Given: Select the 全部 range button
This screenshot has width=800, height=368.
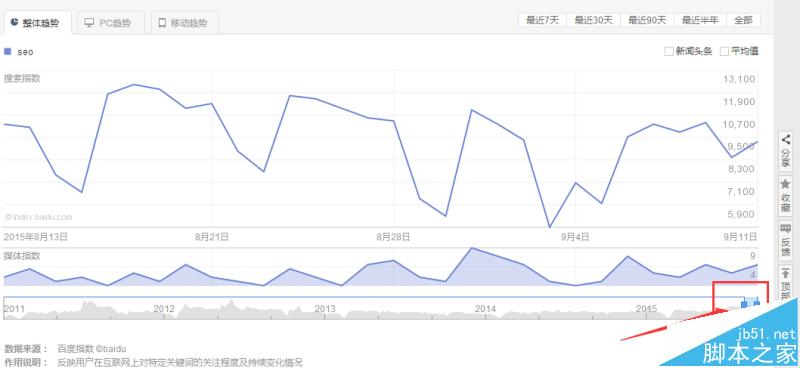Looking at the screenshot, I should coord(743,20).
